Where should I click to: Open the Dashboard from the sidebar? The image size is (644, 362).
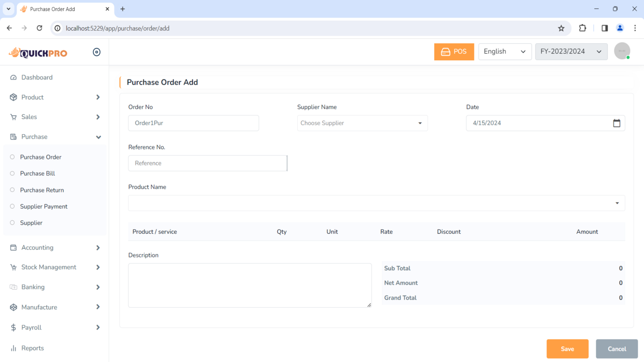pos(14,77)
